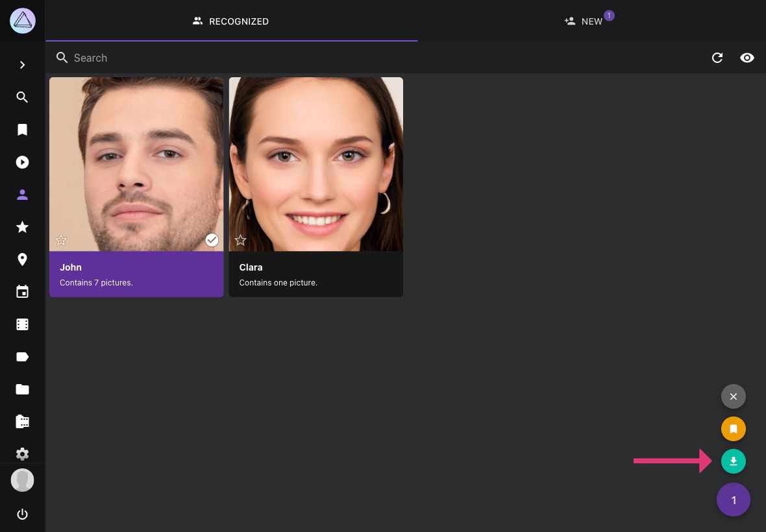The width and height of the screenshot is (766, 532).
Task: Open the Albums section in sidebar
Action: [x=23, y=130]
